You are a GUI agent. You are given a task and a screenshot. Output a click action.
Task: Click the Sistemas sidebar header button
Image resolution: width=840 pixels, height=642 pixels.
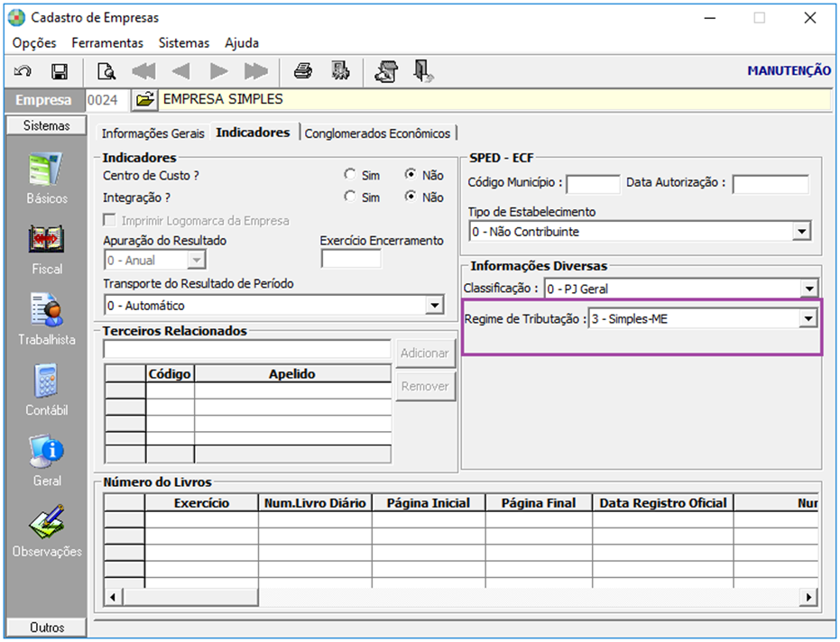pos(46,125)
